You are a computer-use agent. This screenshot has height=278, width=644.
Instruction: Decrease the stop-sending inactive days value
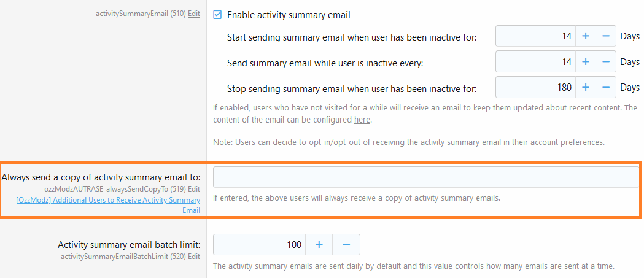click(605, 87)
